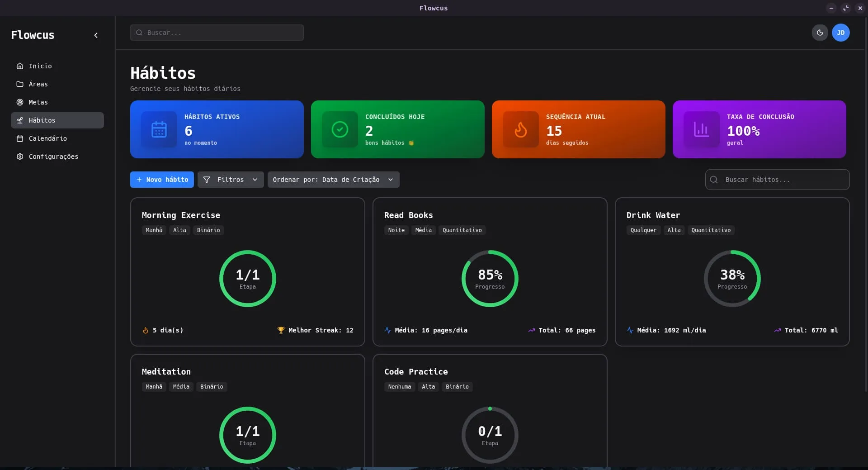This screenshot has width=868, height=470.
Task: Click the calendar icon in Hábitos Ativos card
Action: 159,129
